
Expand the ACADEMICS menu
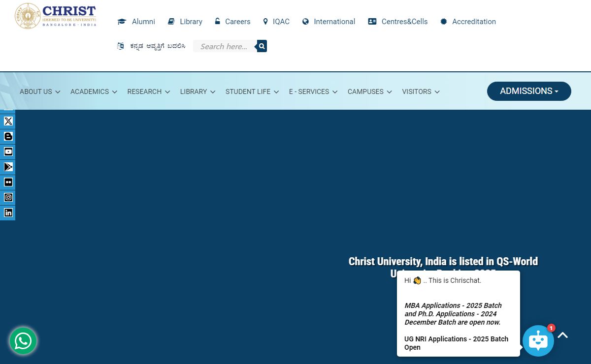94,91
